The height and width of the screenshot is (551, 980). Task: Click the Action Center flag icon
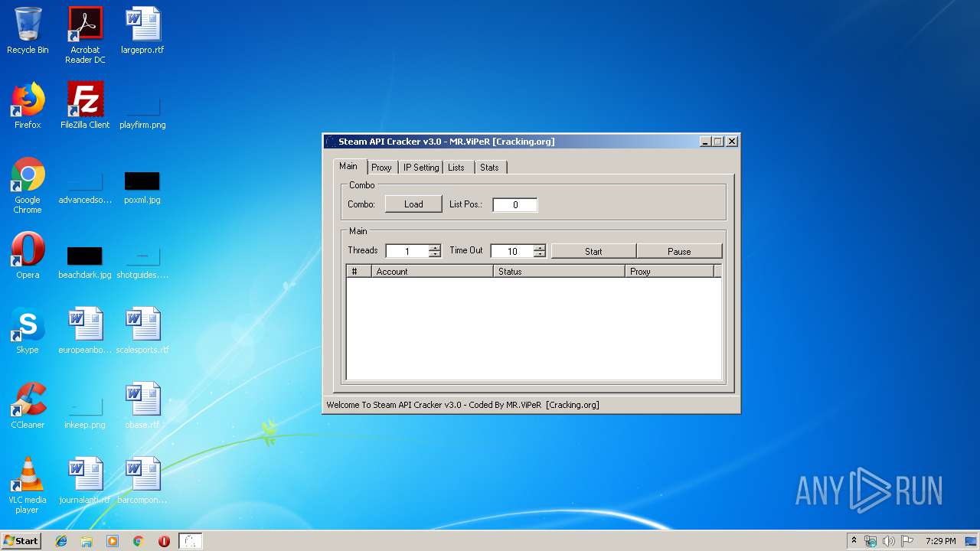[906, 541]
